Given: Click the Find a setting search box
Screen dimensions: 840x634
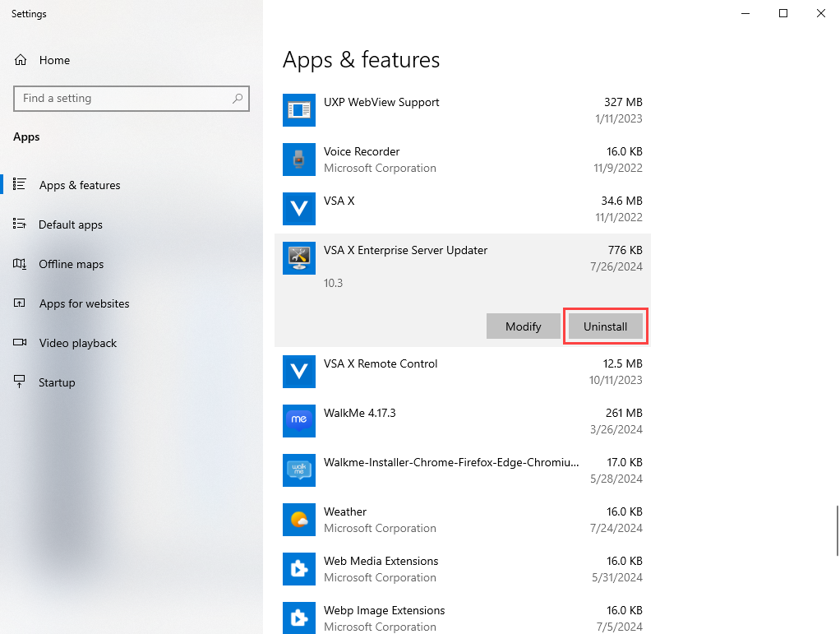Looking at the screenshot, I should (x=123, y=99).
